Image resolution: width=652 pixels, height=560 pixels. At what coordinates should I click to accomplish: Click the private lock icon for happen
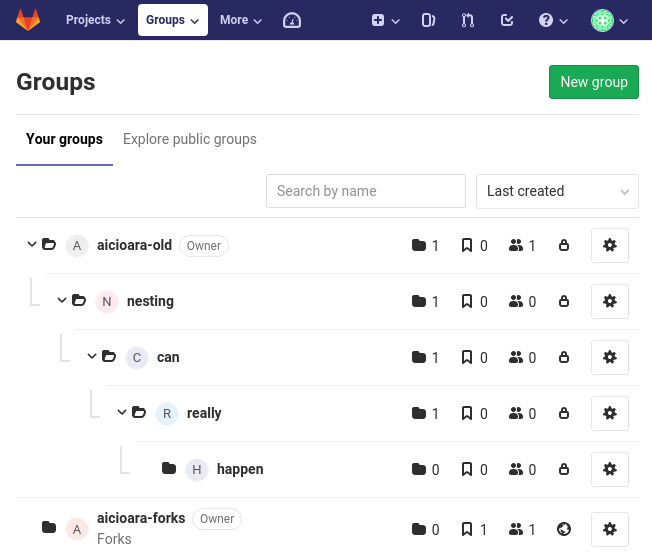click(564, 469)
